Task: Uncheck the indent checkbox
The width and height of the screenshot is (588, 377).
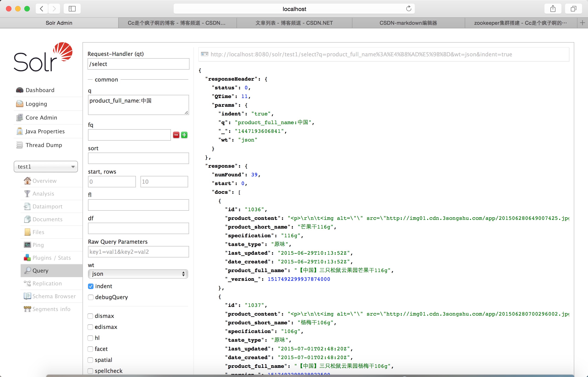Action: point(91,286)
